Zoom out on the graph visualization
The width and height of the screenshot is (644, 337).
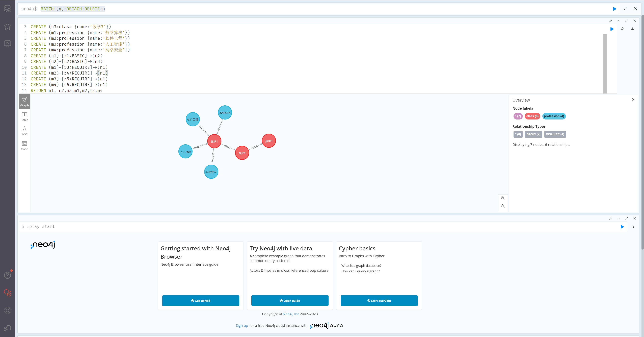point(503,206)
